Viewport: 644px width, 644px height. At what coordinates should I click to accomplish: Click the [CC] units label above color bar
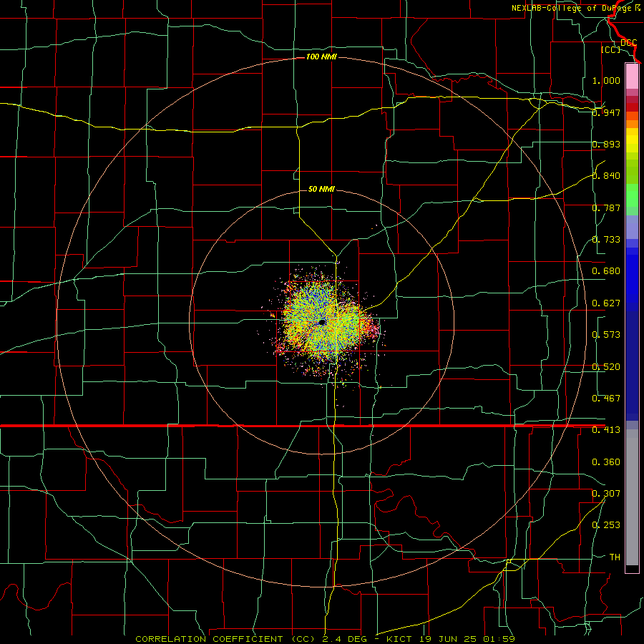pos(610,49)
